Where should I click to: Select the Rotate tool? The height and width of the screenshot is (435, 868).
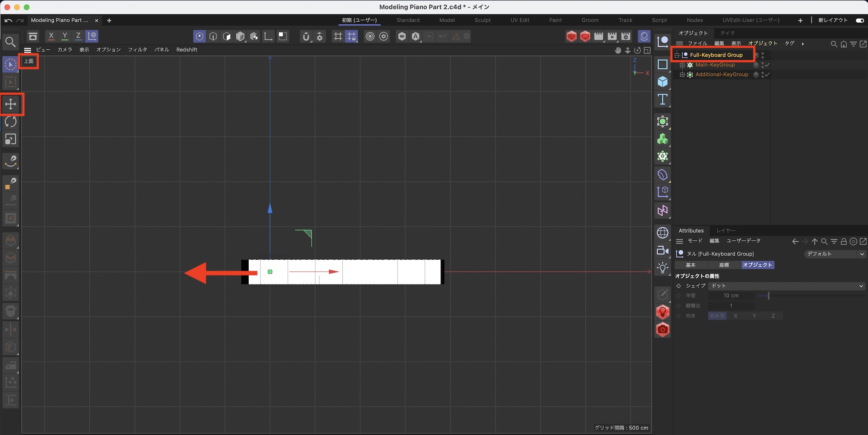[x=11, y=122]
